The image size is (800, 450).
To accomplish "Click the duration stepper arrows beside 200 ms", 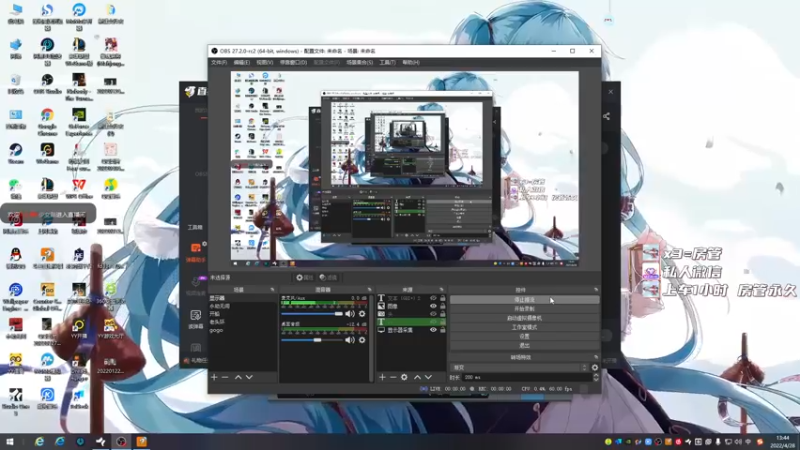I will tap(595, 377).
